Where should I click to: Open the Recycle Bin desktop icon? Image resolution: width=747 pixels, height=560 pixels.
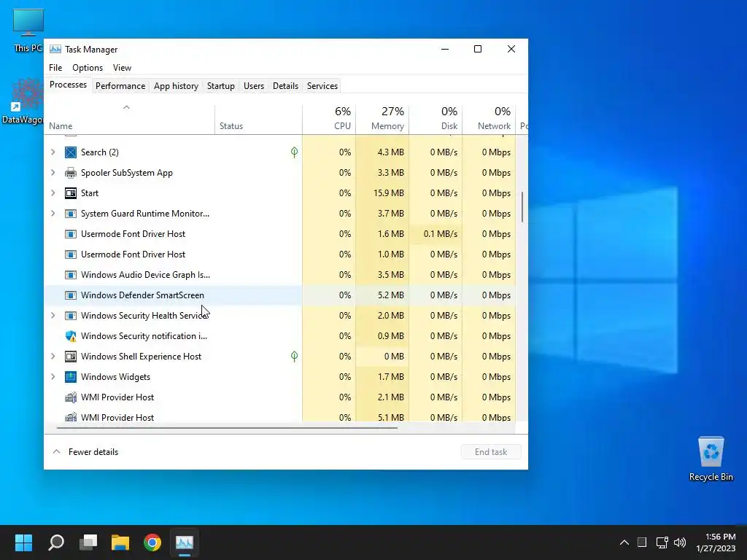[711, 459]
